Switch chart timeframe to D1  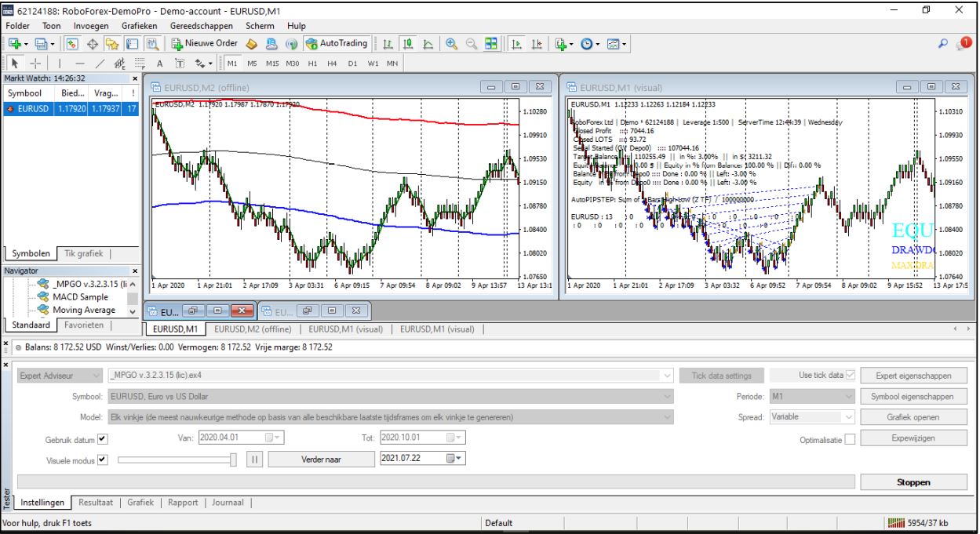point(352,62)
